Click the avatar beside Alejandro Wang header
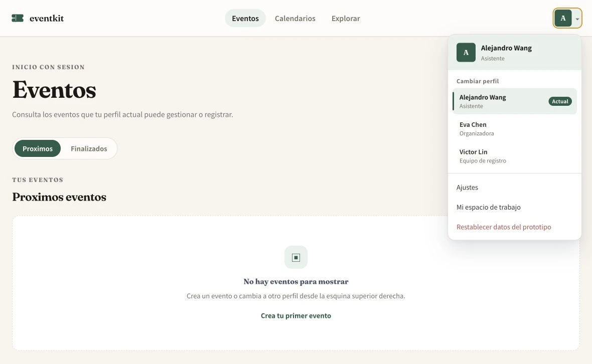 point(466,53)
